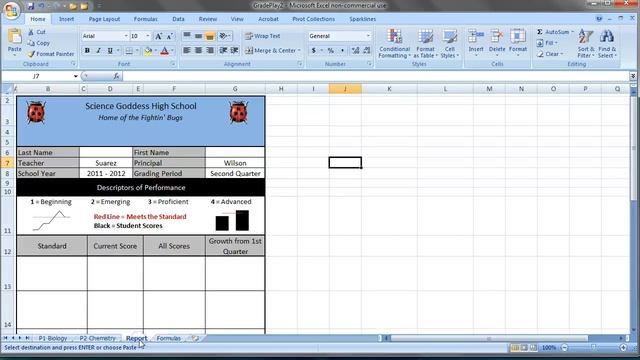
Task: Open the General number format dropdown
Action: point(368,36)
